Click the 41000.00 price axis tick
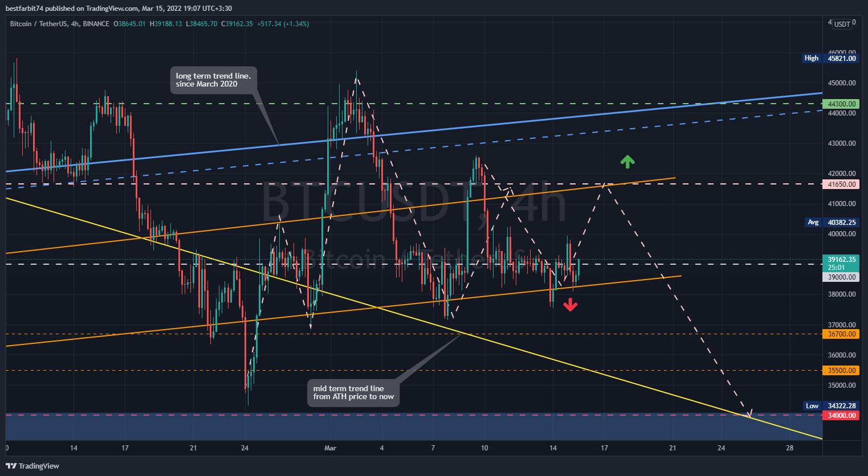 842,203
